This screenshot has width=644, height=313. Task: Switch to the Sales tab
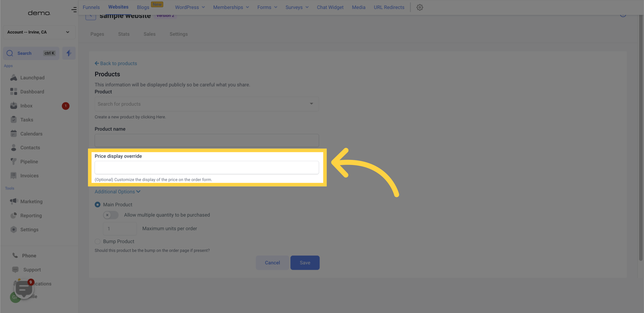[x=149, y=34]
